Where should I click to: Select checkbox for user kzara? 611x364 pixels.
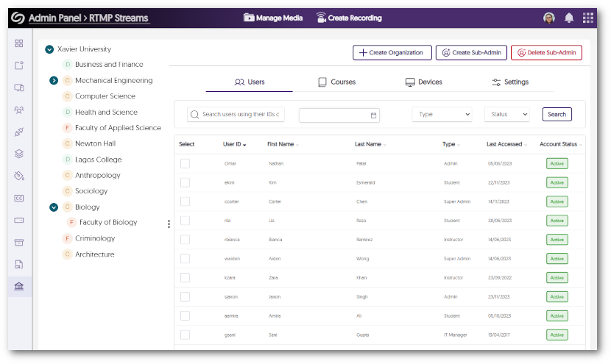[185, 277]
